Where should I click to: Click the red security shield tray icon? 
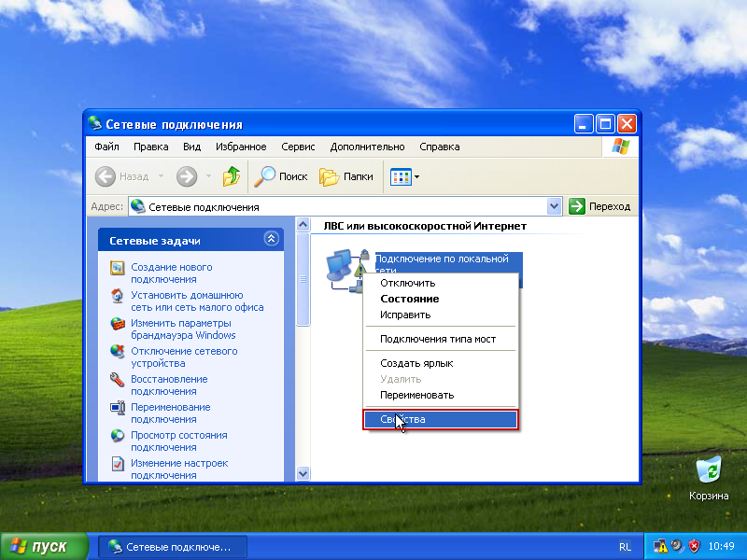click(695, 546)
